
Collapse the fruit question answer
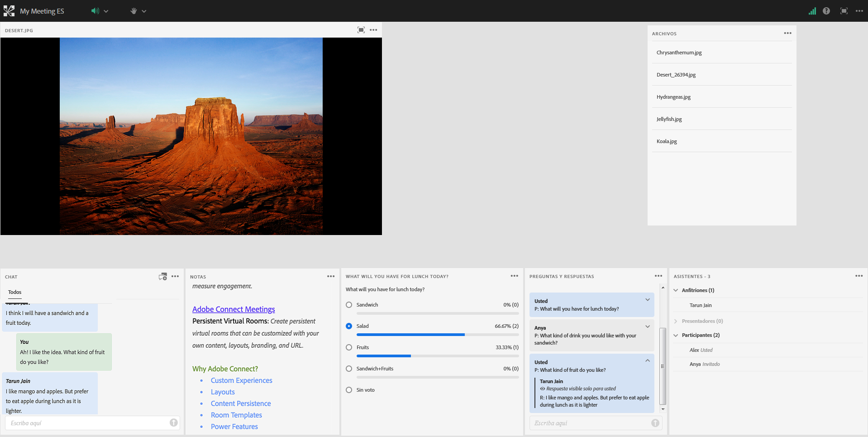coord(648,361)
